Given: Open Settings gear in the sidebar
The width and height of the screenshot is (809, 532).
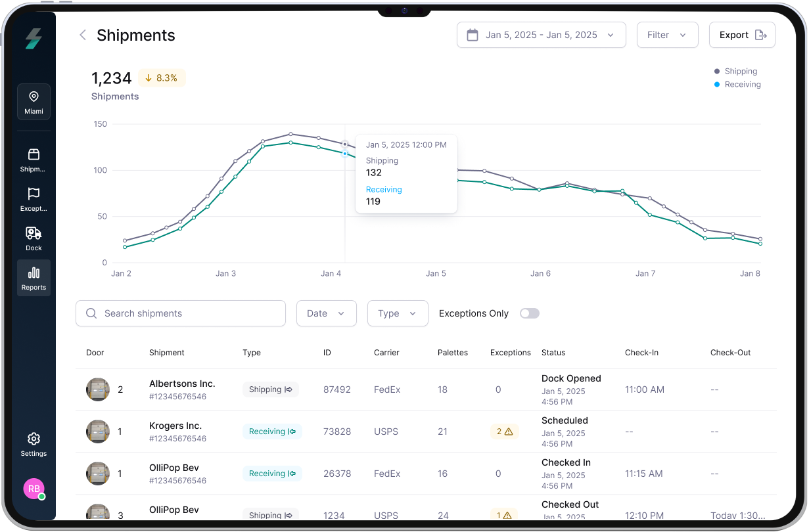Looking at the screenshot, I should (x=34, y=444).
